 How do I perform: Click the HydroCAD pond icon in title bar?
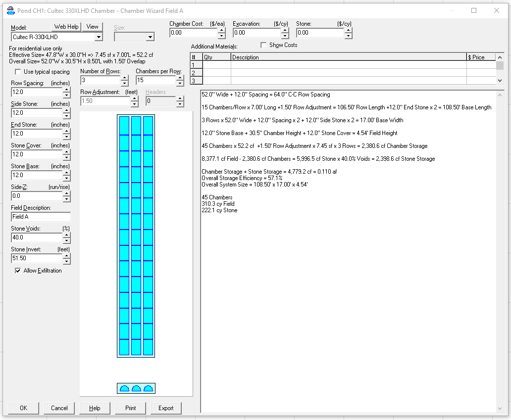tap(11, 10)
